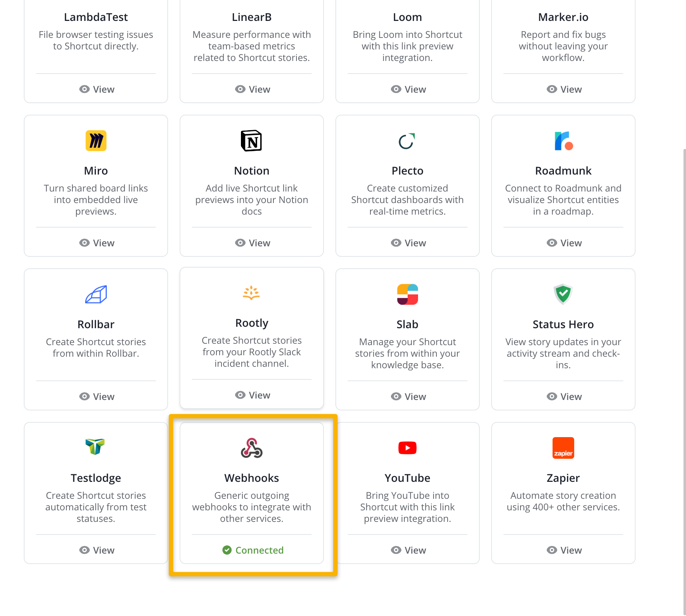686x616 pixels.
Task: View the Marker.io integration
Action: (x=564, y=89)
